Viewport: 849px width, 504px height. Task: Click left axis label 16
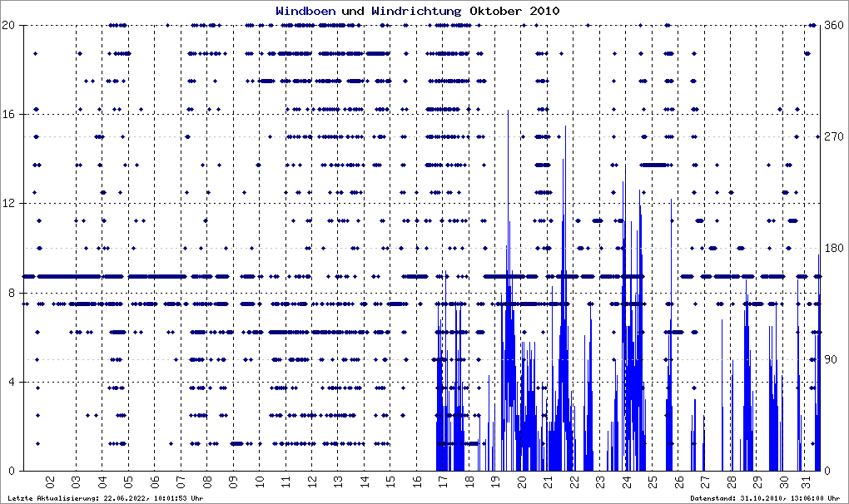coord(8,114)
